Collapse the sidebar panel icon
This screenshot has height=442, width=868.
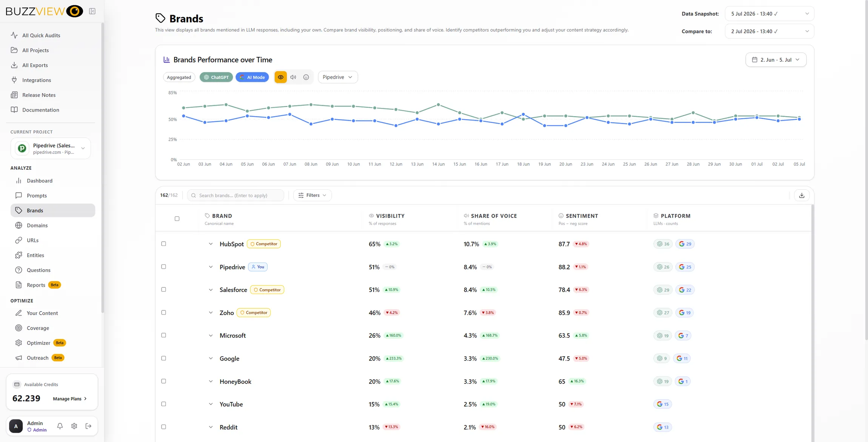tap(92, 11)
